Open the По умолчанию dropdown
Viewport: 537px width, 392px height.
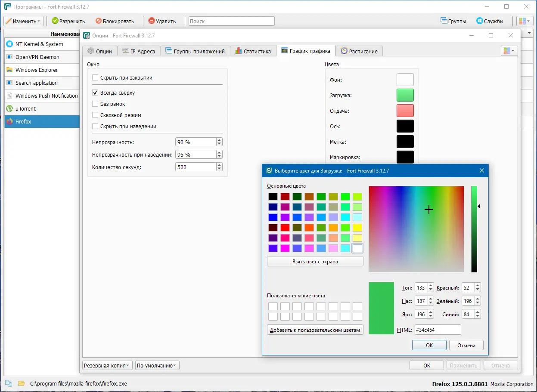(x=157, y=365)
